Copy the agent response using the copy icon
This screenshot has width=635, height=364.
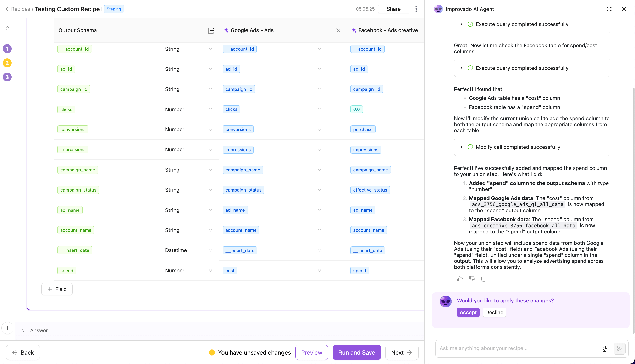tap(484, 279)
